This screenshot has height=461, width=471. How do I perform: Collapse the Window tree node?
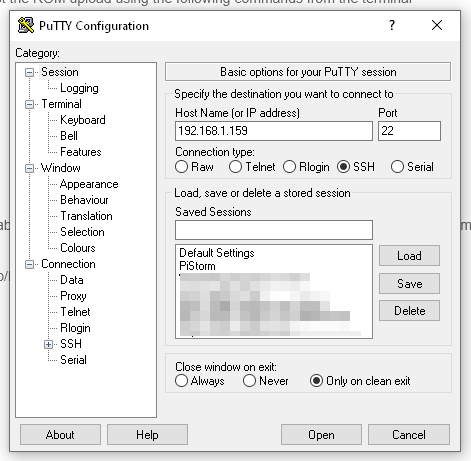[x=29, y=168]
